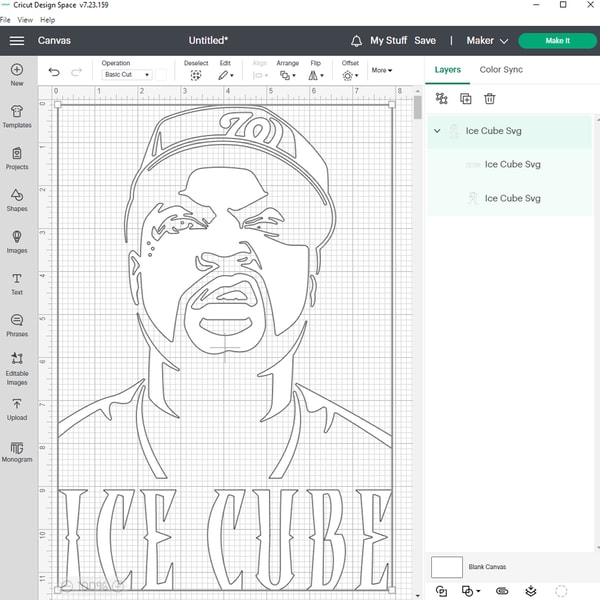This screenshot has width=600, height=600.
Task: Click the Blank Canvas swatch
Action: [x=447, y=567]
